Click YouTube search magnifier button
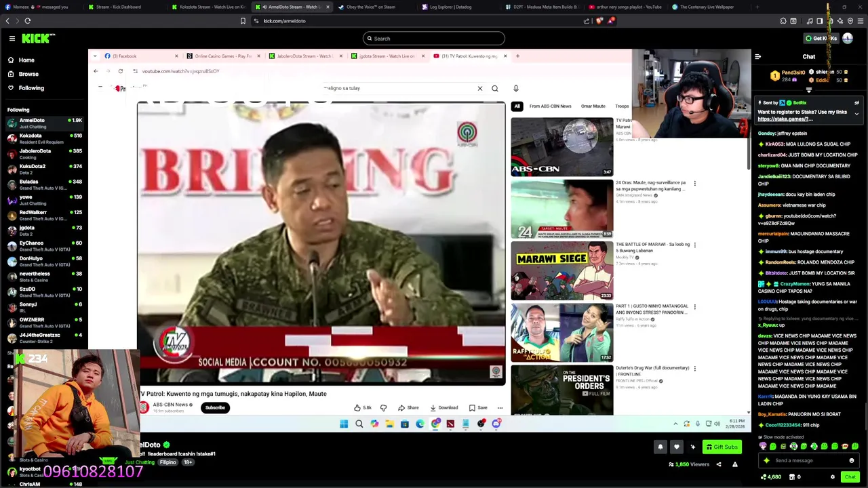The height and width of the screenshot is (488, 868). 495,89
